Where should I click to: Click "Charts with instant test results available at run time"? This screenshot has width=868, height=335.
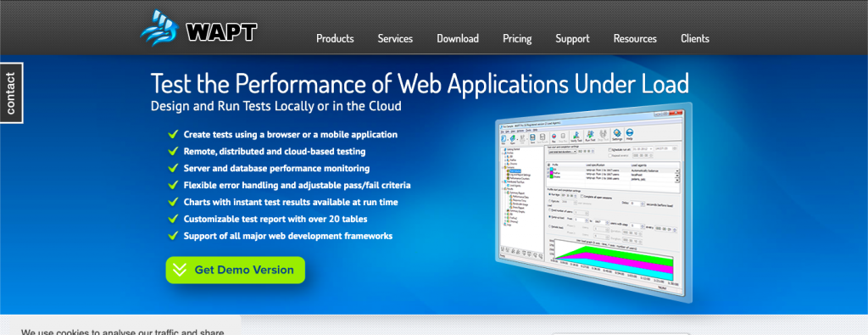291,202
